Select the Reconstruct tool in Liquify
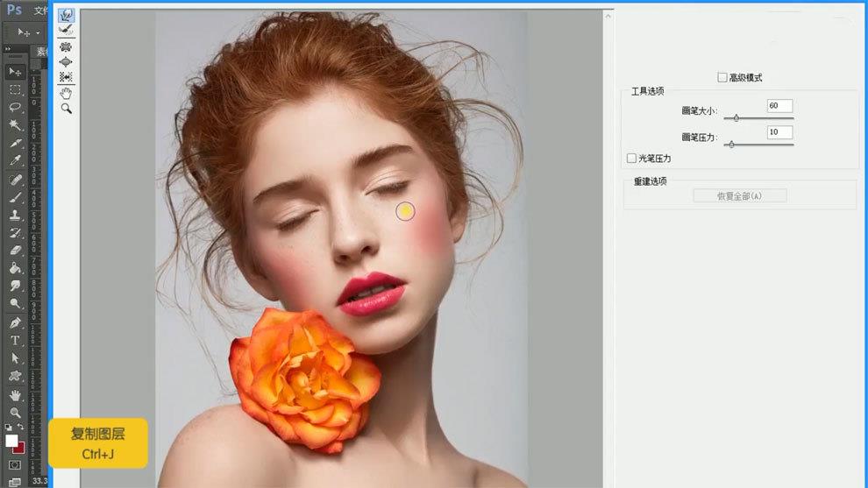Viewport: 868px width, 488px height. pyautogui.click(x=66, y=30)
